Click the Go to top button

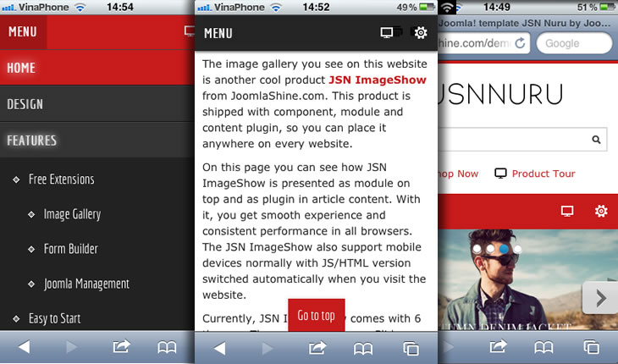tap(317, 315)
